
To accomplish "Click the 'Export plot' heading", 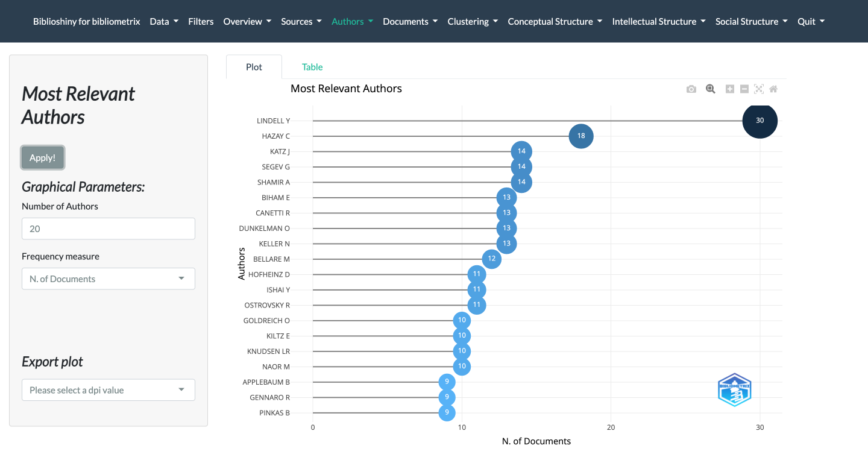I will click(52, 362).
